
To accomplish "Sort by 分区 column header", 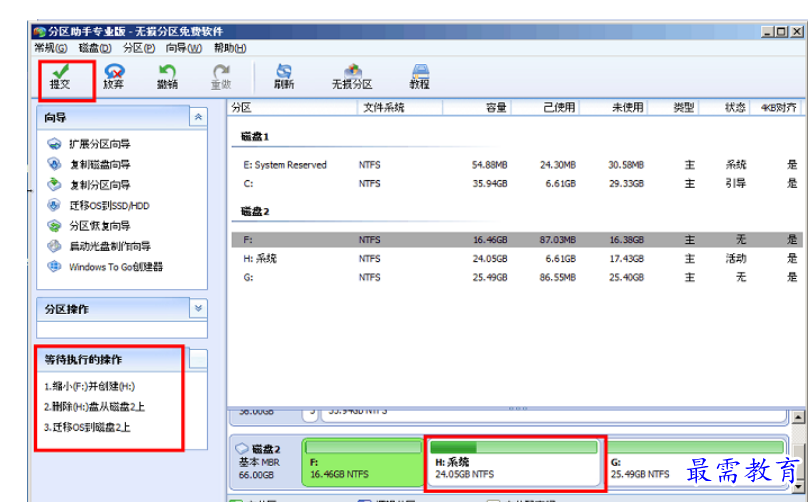I will click(x=292, y=107).
